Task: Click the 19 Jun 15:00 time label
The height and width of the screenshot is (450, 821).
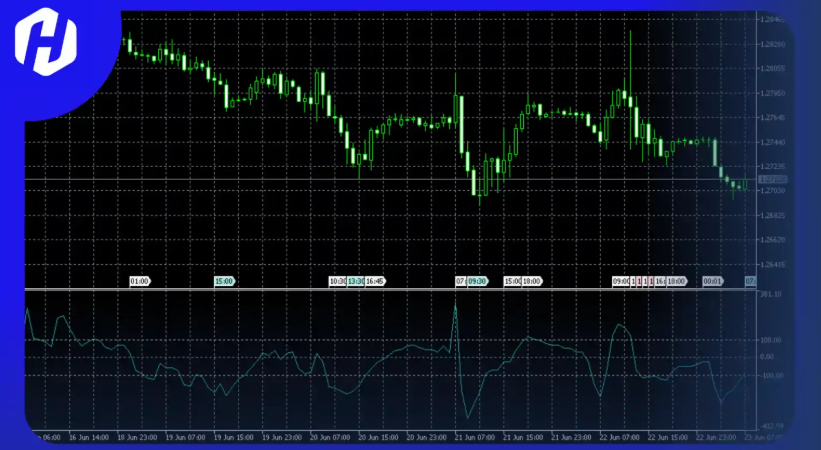Action: pyautogui.click(x=234, y=437)
